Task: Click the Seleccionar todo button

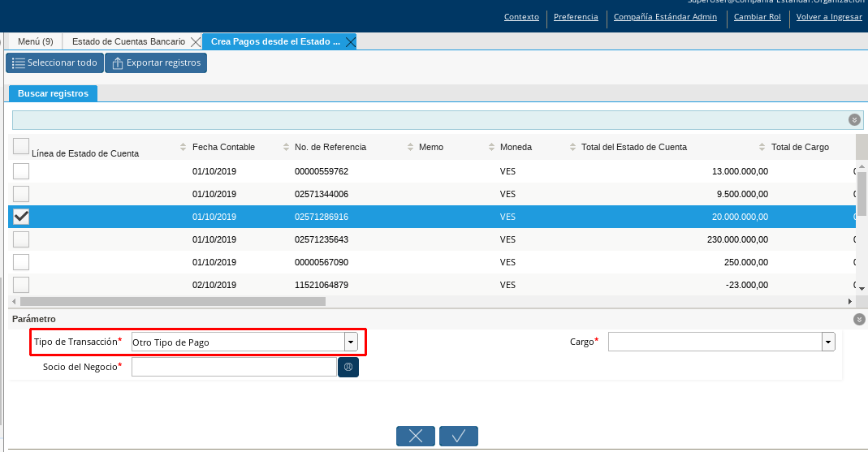Action: coord(54,62)
